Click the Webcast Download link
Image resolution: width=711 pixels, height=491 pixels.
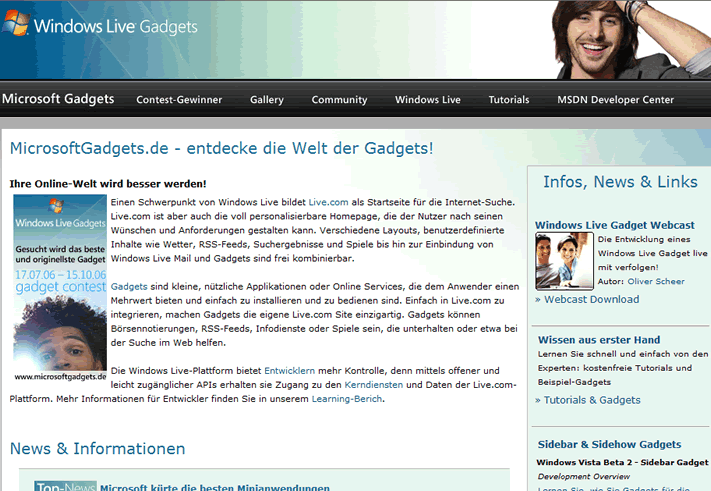tap(591, 300)
